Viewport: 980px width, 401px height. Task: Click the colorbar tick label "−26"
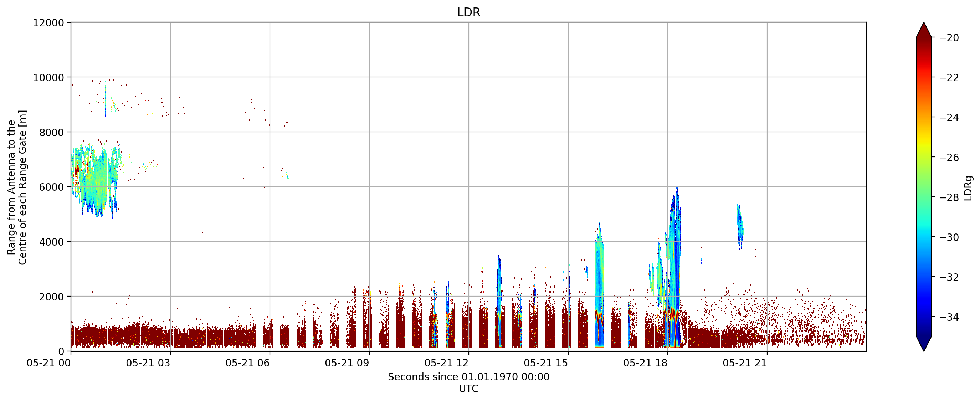[x=949, y=158]
